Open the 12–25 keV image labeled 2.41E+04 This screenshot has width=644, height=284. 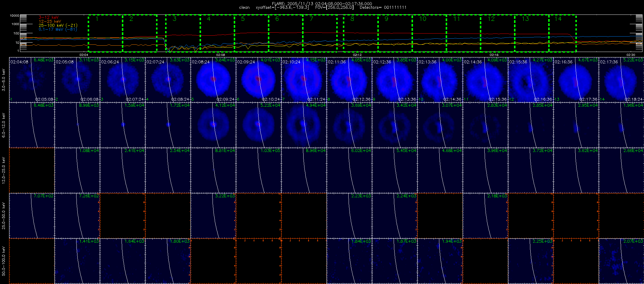pyautogui.click(x=122, y=170)
